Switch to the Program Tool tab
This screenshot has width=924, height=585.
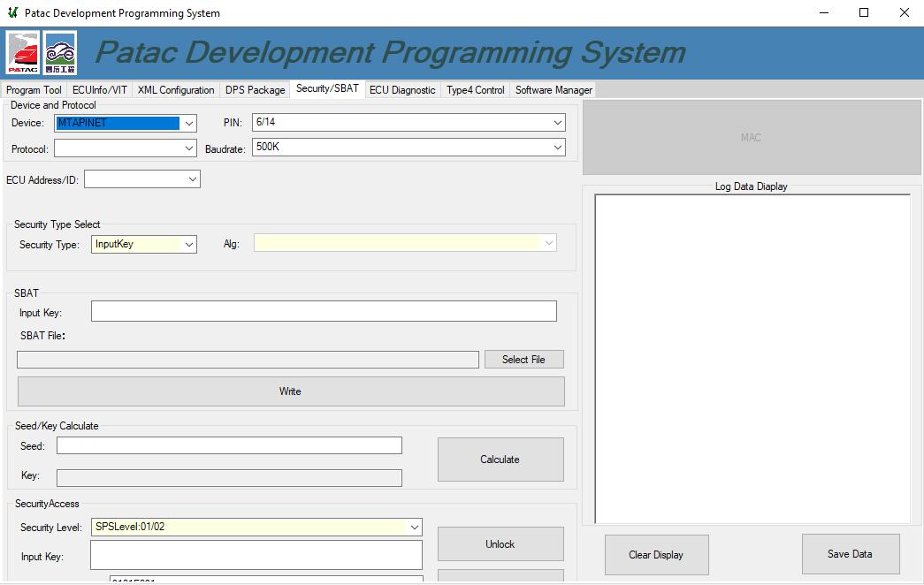click(x=33, y=88)
